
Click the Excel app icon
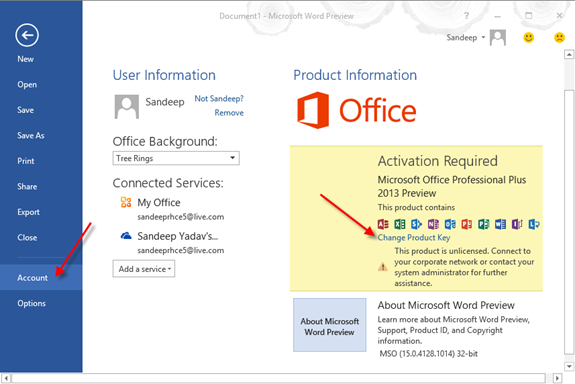click(x=400, y=224)
